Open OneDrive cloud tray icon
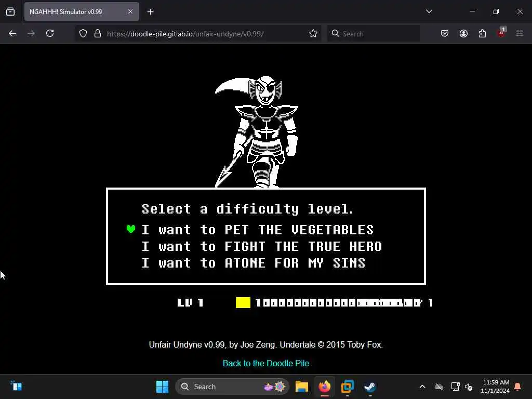532x399 pixels. [x=439, y=387]
